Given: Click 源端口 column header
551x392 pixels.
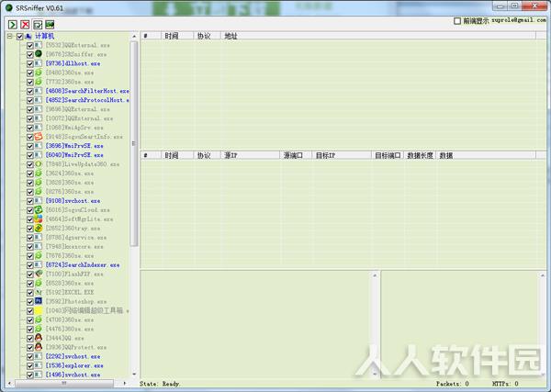Looking at the screenshot, I should [x=296, y=155].
